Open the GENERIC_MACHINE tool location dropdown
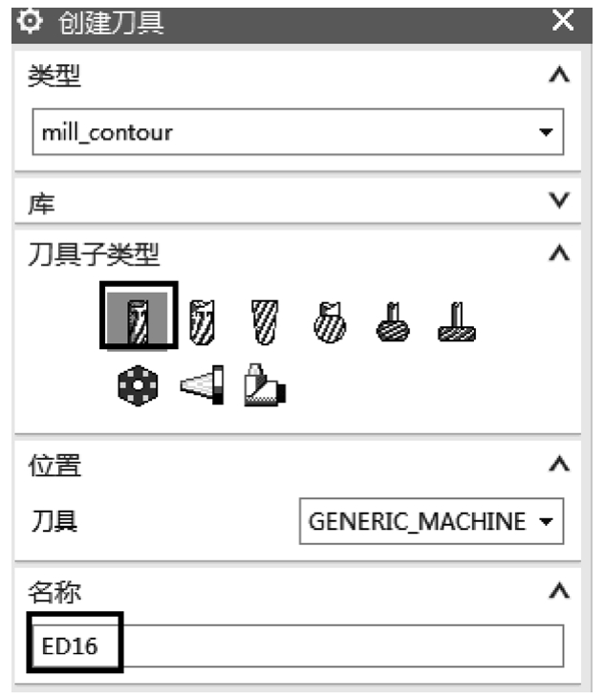This screenshot has width=604, height=700. (x=431, y=521)
